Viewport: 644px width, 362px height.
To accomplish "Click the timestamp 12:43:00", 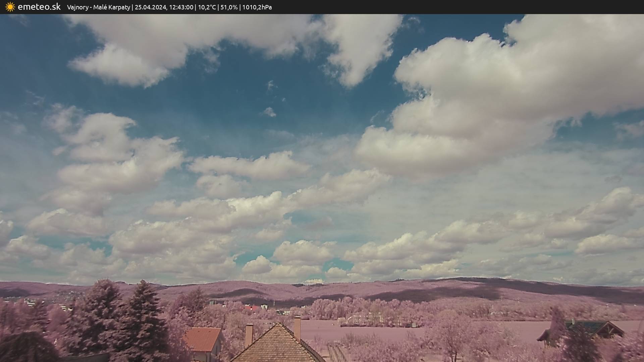I will 181,7.
